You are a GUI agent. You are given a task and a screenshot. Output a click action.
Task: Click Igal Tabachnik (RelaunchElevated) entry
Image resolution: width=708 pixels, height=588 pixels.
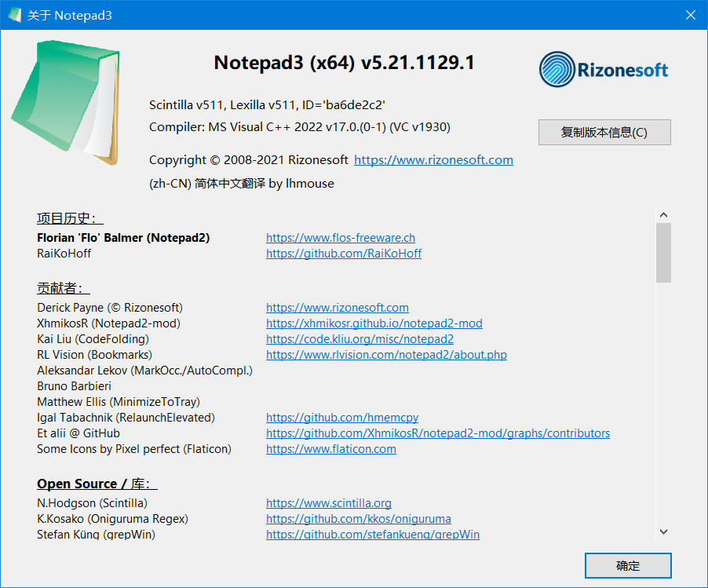(126, 418)
